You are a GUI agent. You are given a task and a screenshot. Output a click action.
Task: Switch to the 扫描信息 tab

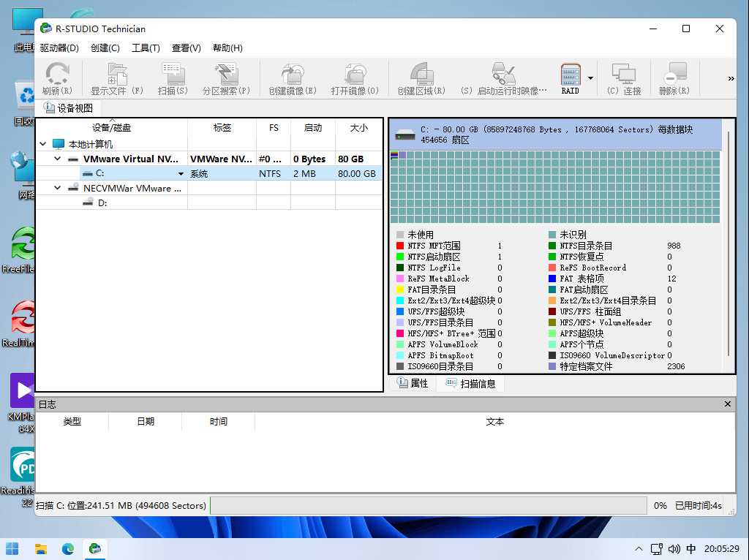pos(470,383)
